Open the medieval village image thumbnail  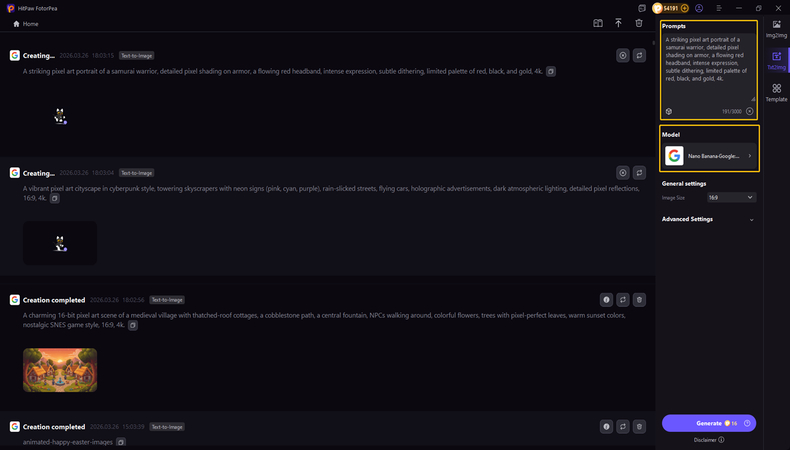coord(60,369)
